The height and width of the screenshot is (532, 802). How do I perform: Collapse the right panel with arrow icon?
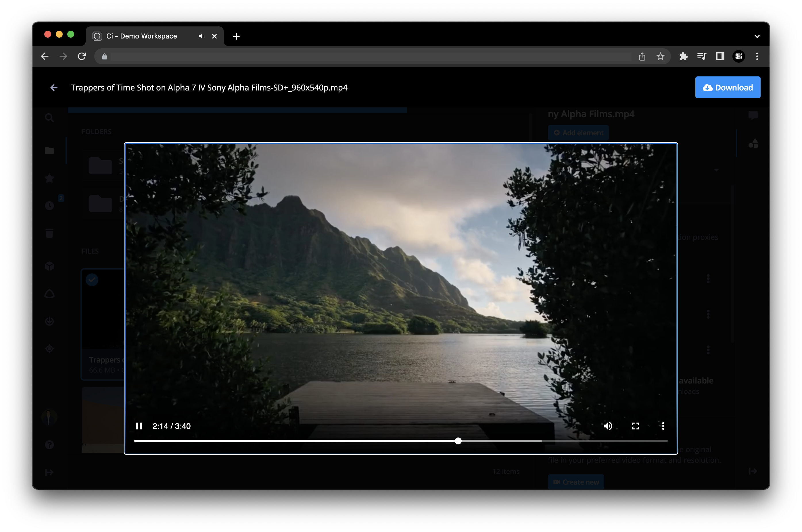pos(753,471)
